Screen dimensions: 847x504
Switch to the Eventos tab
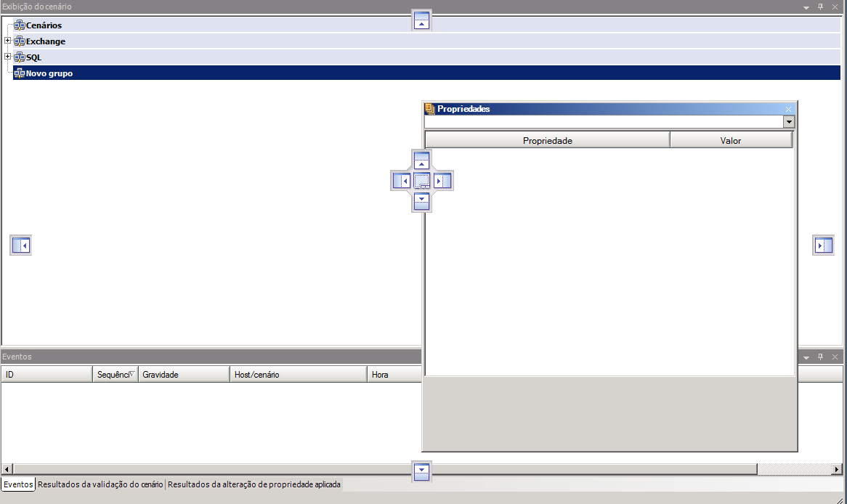(18, 484)
